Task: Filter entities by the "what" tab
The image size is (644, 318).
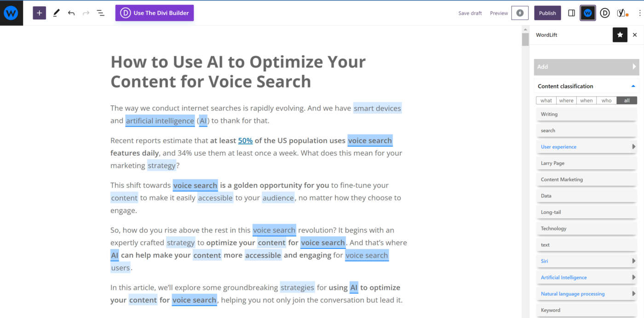Action: pos(546,100)
